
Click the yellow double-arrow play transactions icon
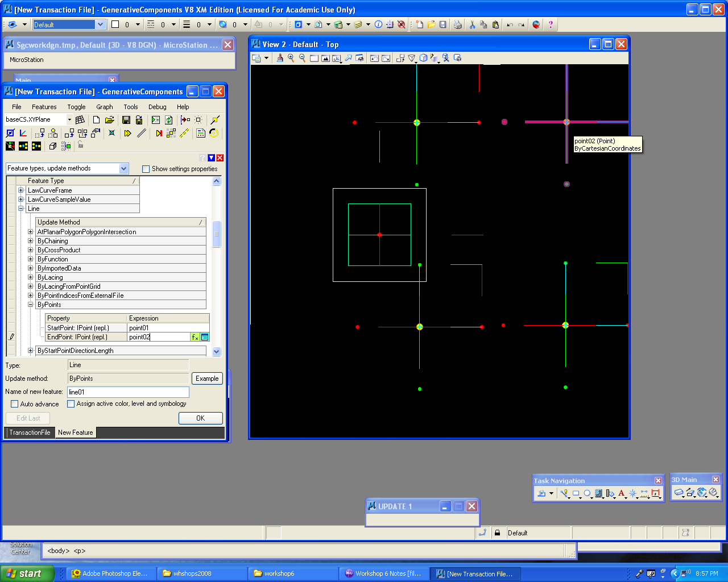127,133
